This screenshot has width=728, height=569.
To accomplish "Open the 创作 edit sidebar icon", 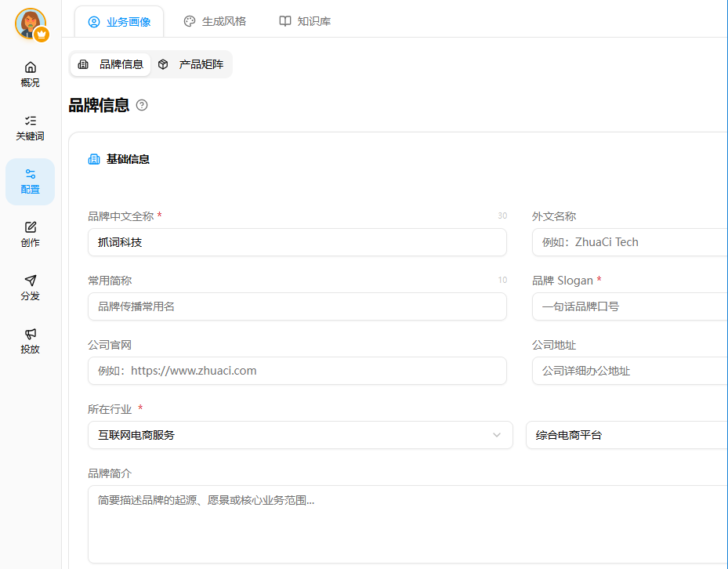I will [x=31, y=234].
